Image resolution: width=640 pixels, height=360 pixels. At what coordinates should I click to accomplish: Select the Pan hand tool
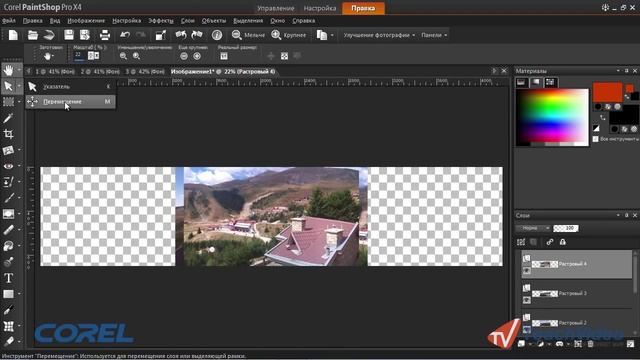pos(8,70)
